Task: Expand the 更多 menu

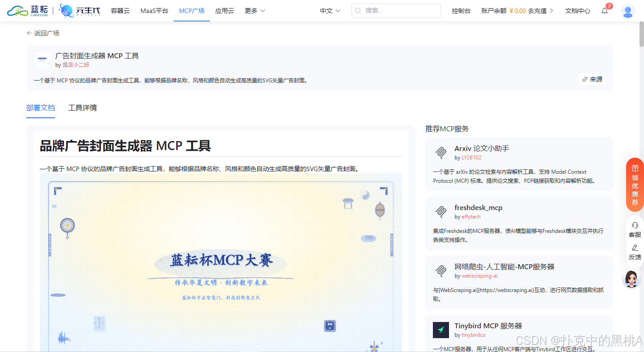Action: tap(255, 11)
